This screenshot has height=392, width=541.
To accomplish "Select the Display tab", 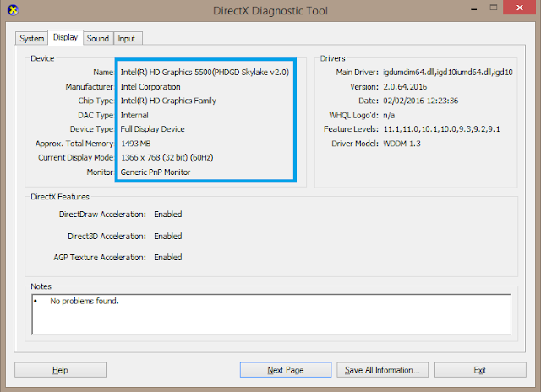I will pyautogui.click(x=65, y=37).
